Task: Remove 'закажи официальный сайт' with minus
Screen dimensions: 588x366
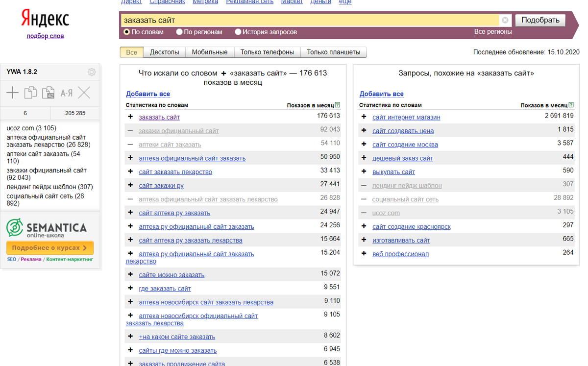Action: coord(130,131)
